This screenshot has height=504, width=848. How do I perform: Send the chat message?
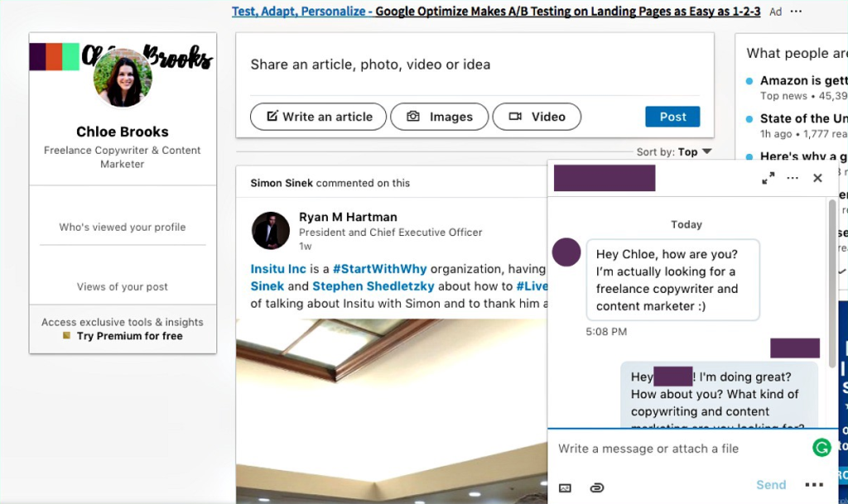point(770,486)
